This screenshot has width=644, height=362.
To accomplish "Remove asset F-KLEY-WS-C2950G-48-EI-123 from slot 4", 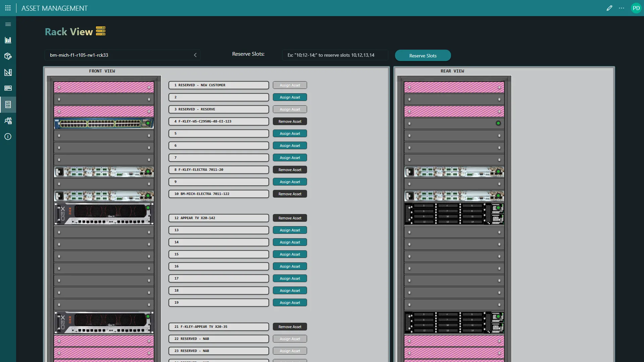I will tap(290, 121).
